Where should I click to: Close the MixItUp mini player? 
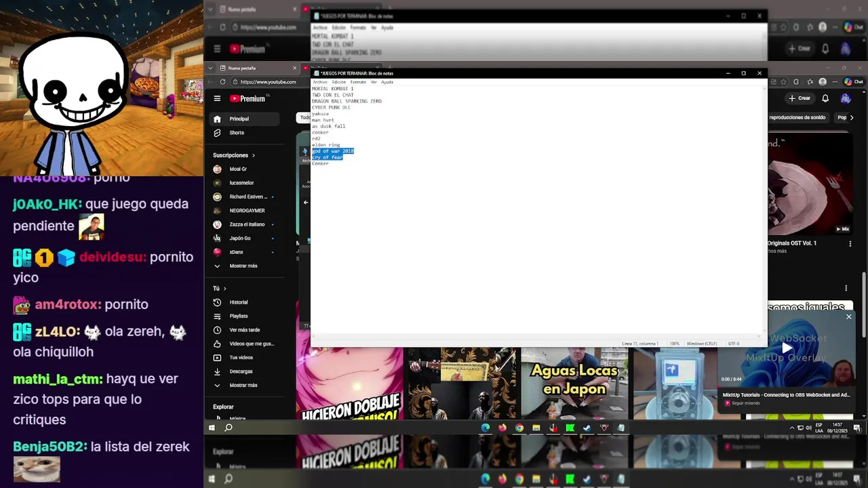848,317
